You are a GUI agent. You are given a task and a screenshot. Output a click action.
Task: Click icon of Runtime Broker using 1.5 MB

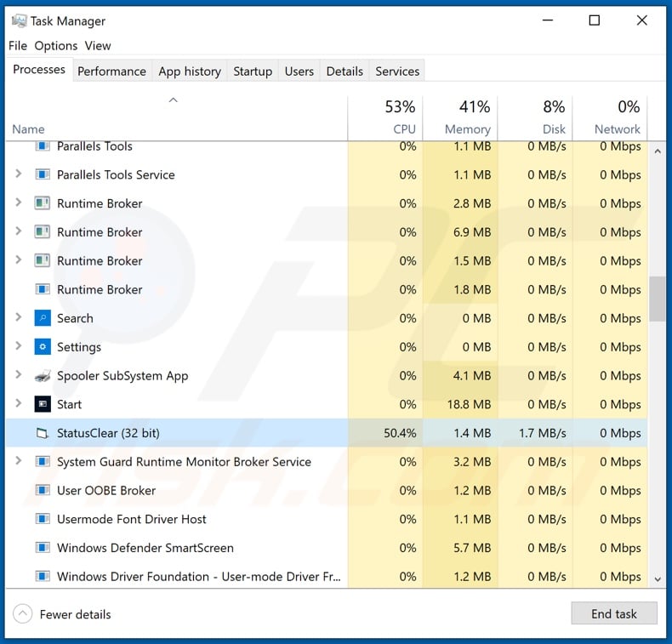[43, 260]
